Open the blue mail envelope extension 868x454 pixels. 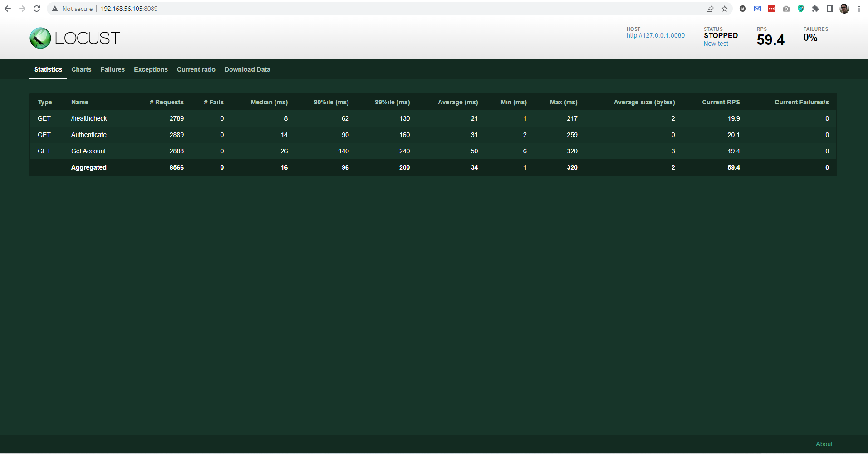[x=757, y=9]
